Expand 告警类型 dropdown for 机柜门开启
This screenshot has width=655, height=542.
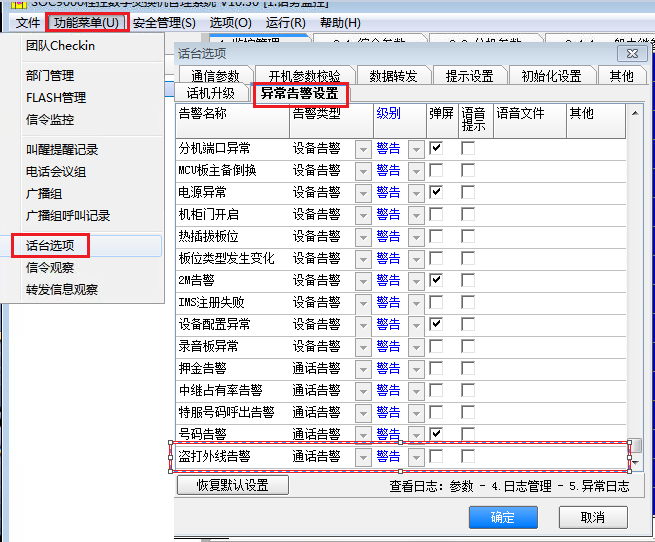point(363,214)
